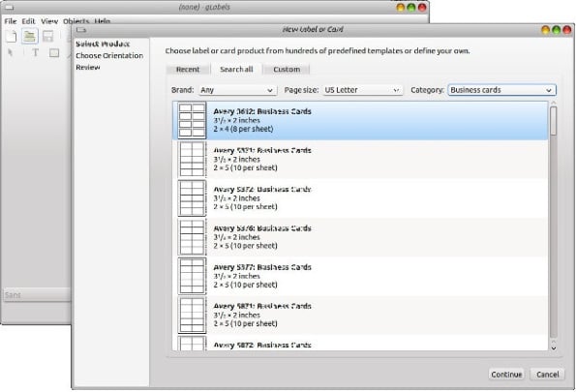Close the gLabels main window
This screenshot has height=392, width=576.
click(x=422, y=7)
